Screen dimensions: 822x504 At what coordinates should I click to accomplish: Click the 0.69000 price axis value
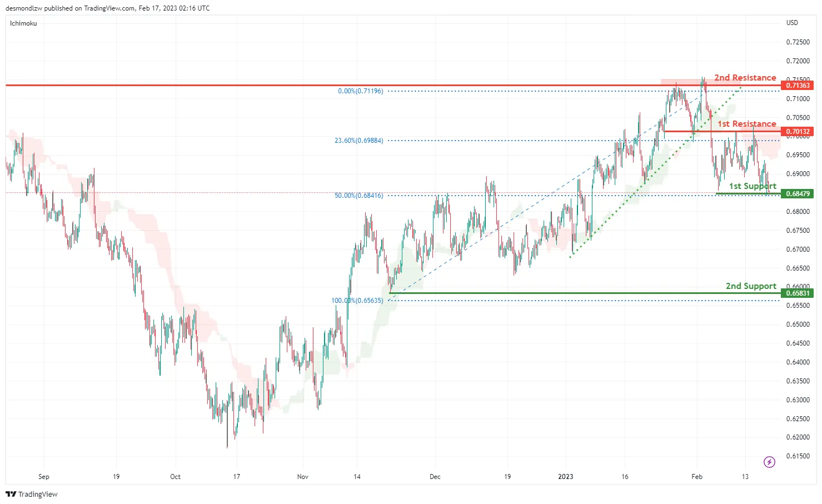point(798,174)
